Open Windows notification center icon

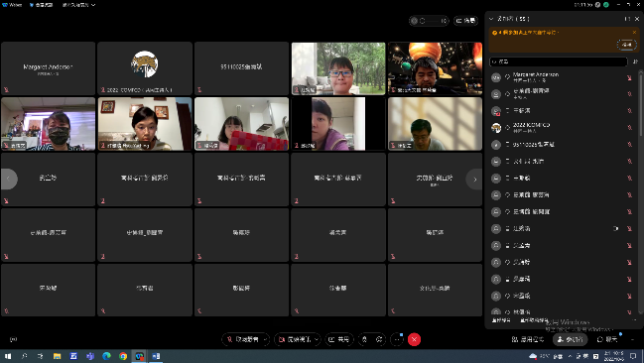pyautogui.click(x=634, y=356)
